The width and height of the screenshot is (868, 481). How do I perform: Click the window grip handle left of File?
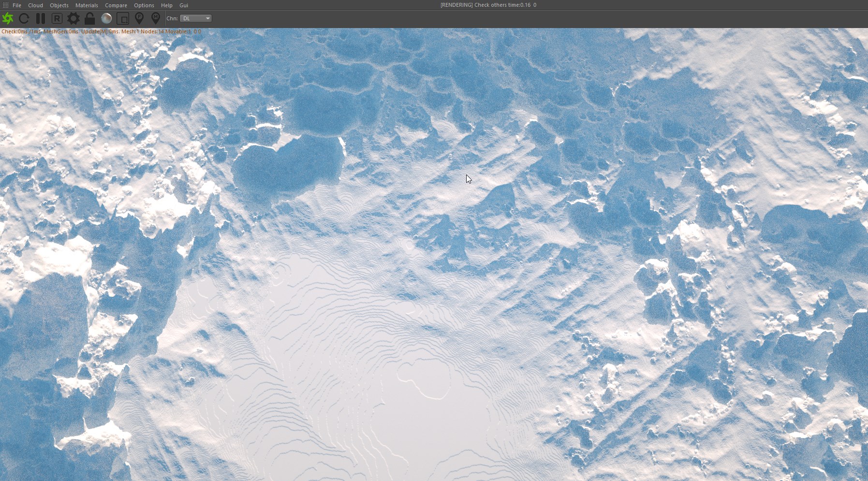pos(5,5)
